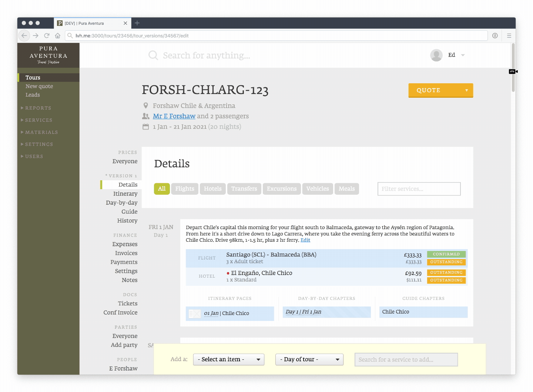Click the Filter services input field

point(419,189)
